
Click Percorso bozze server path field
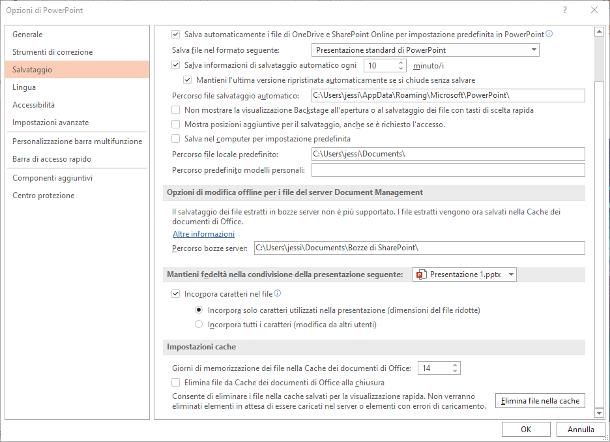pos(419,248)
